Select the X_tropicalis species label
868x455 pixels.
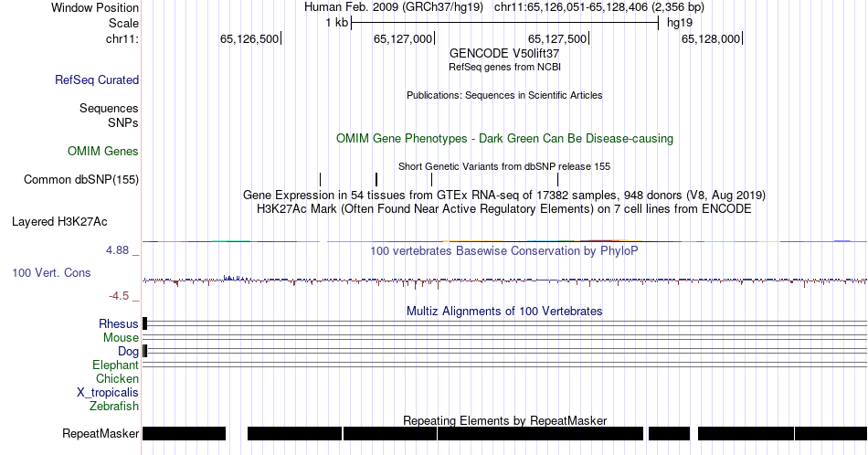pyautogui.click(x=108, y=393)
